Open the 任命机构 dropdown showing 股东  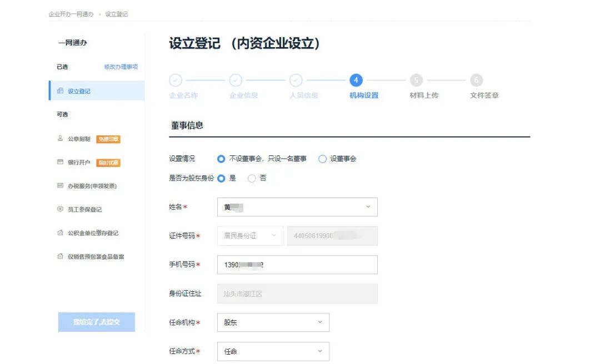(x=319, y=322)
